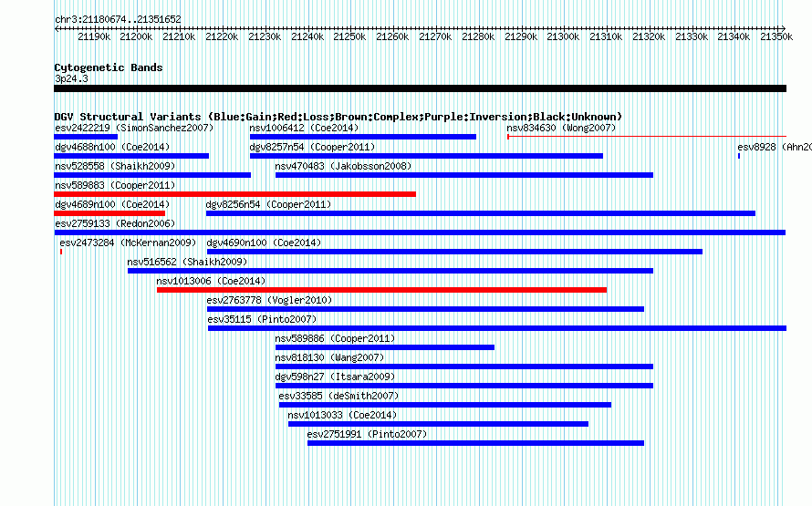Click the red loss bar under nsv589883
Image resolution: width=812 pixels, height=506 pixels.
(234, 194)
